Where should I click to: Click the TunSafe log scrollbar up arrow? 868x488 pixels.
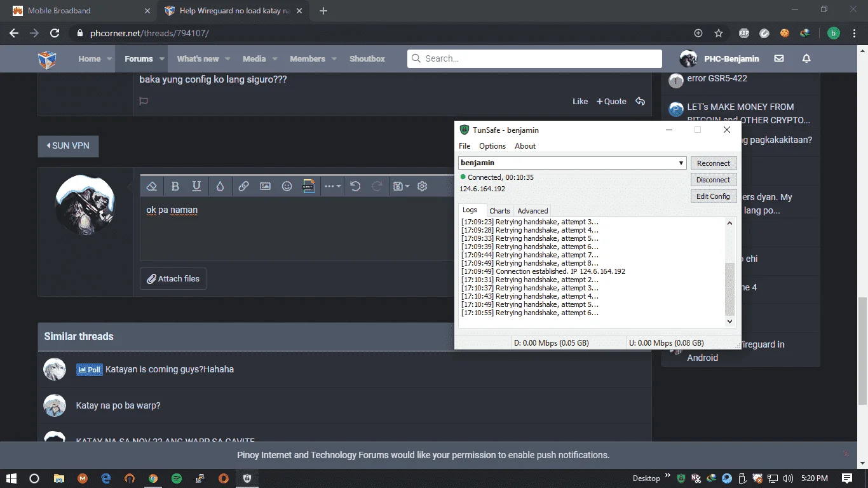click(729, 223)
